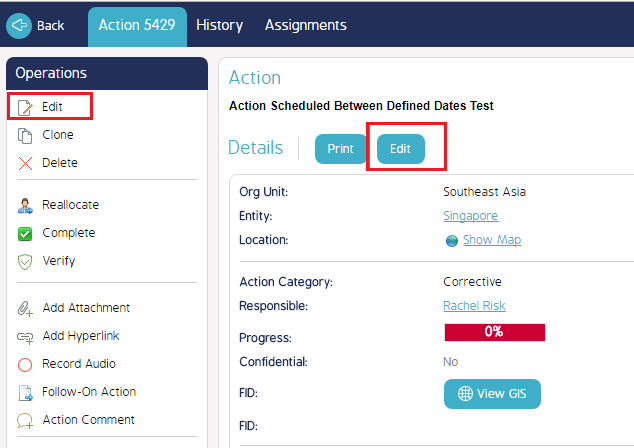
Task: Click the Verify shield icon
Action: point(25,262)
